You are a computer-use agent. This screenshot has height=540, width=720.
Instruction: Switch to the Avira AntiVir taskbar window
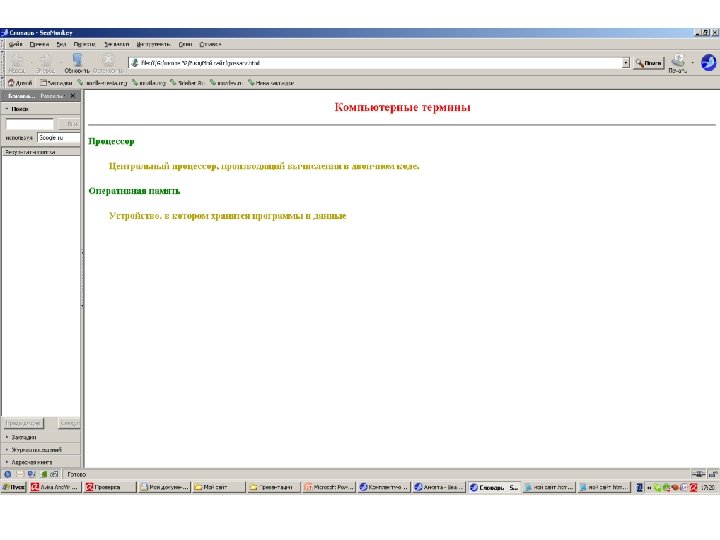point(55,487)
